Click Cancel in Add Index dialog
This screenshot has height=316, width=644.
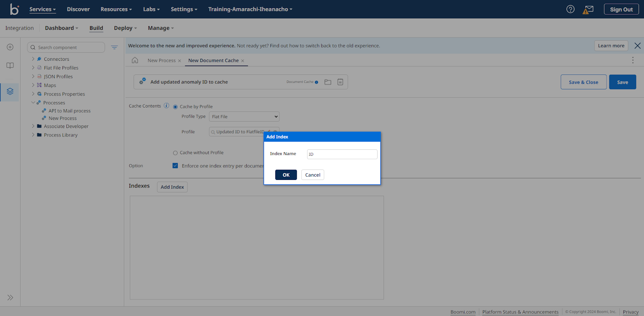pos(313,175)
